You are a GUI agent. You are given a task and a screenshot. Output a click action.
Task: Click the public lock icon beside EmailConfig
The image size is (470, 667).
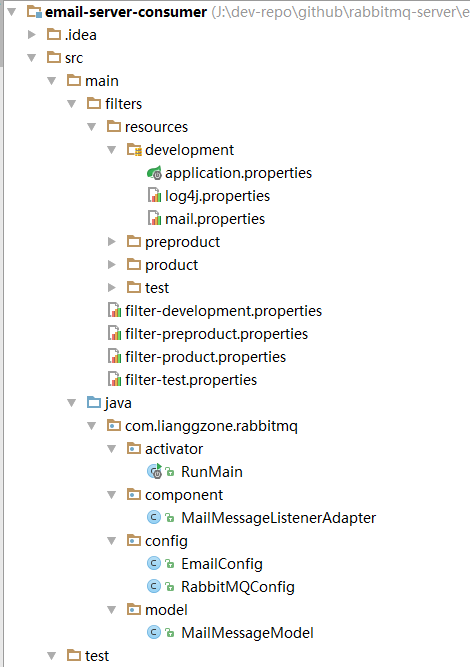170,564
